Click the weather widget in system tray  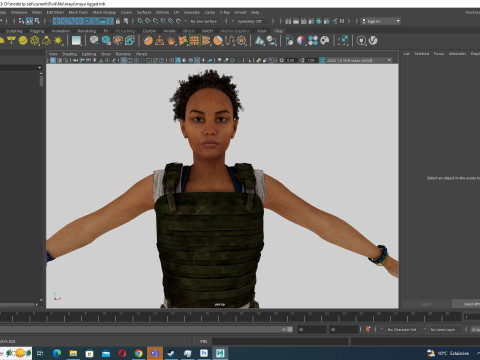point(448,353)
